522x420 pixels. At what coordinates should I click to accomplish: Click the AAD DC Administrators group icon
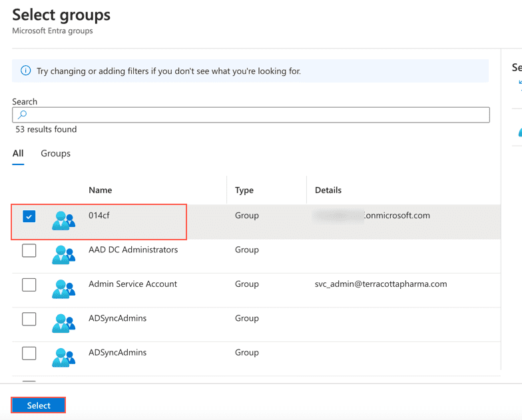(64, 255)
